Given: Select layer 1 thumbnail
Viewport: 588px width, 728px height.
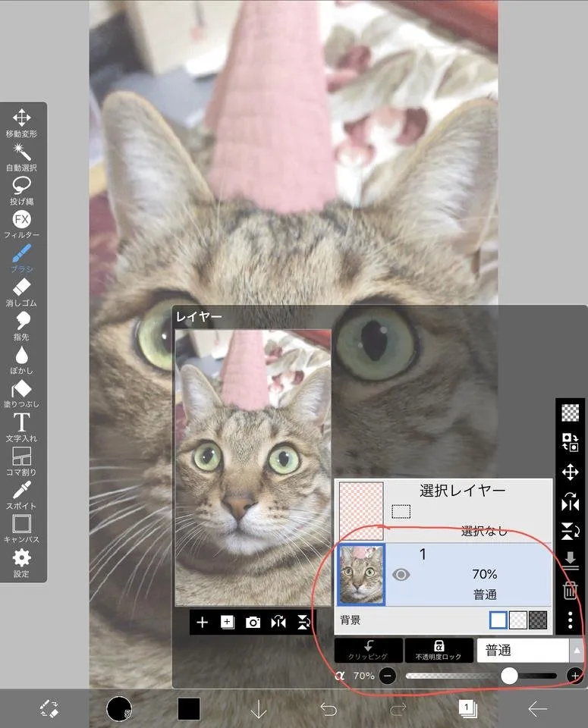Looking at the screenshot, I should pos(361,575).
